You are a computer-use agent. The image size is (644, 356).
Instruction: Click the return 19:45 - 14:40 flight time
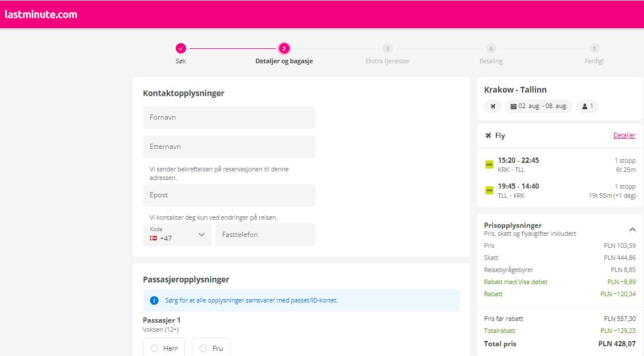coord(518,186)
